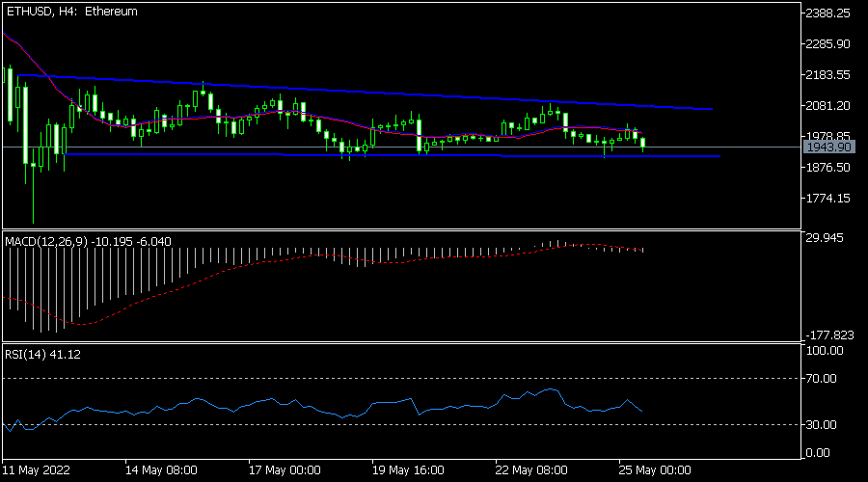Click the 25 May 00:00 time label

655,470
